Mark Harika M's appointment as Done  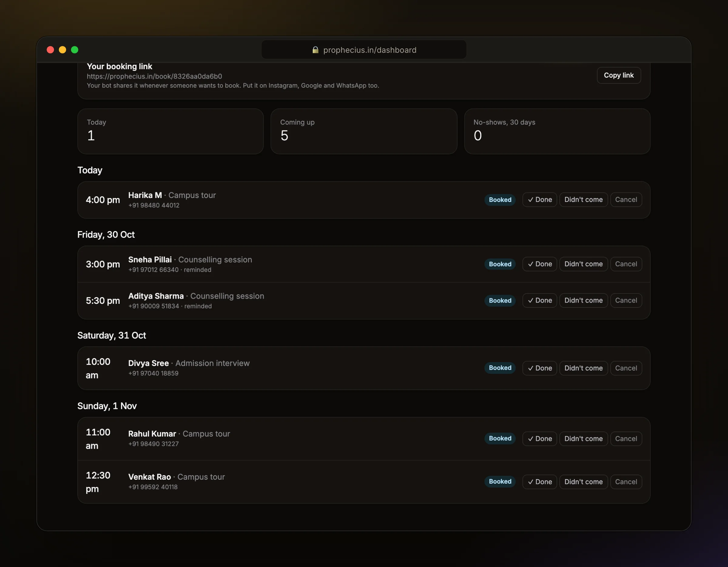pyautogui.click(x=539, y=200)
